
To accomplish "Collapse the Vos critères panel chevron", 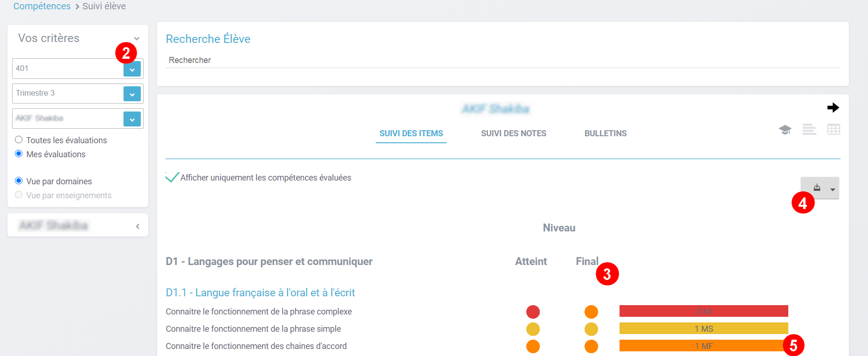I will click(137, 39).
